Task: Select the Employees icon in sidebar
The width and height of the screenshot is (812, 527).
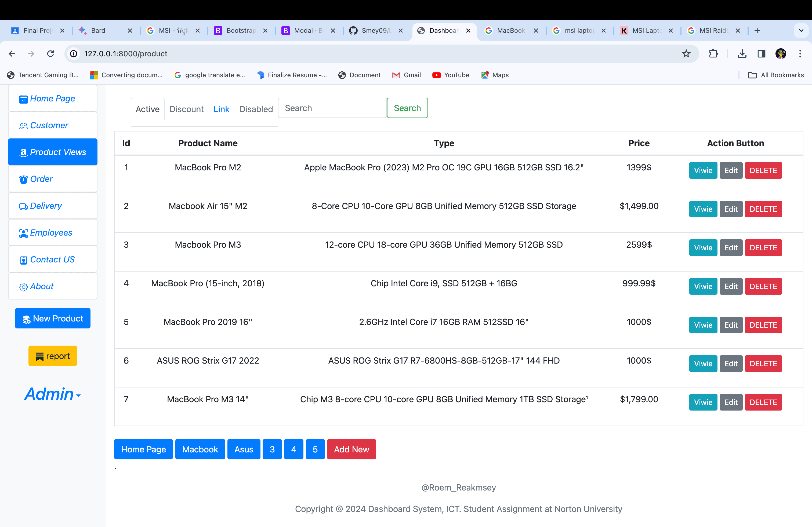Action: [x=23, y=233]
